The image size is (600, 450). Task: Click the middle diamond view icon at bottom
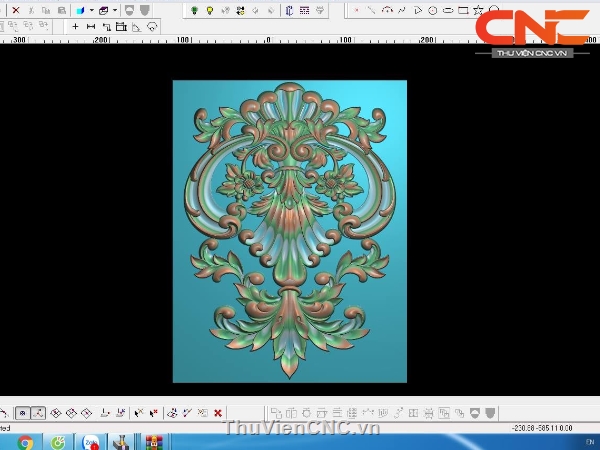pos(71,413)
